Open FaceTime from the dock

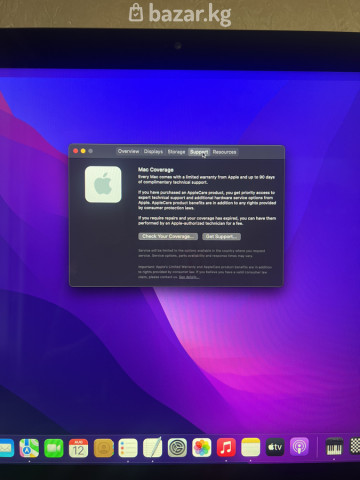click(x=54, y=447)
